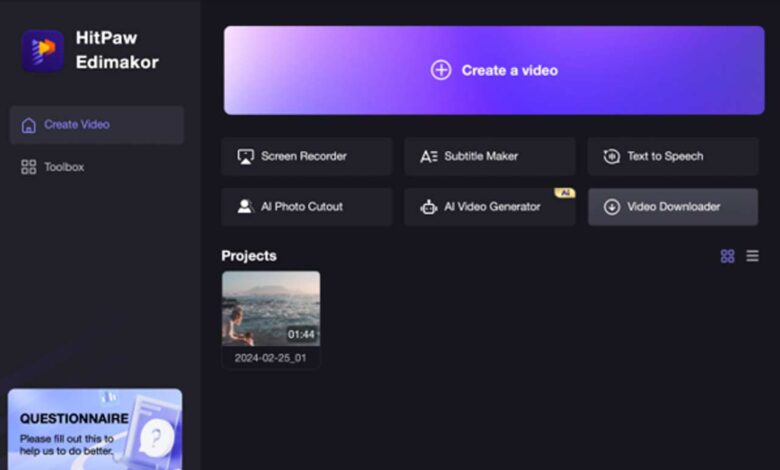Click the yellow AI badge
The image size is (780, 470).
564,192
